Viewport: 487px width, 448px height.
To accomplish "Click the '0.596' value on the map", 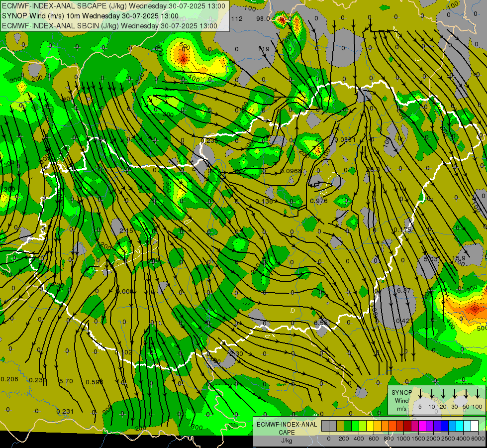I will click(x=94, y=382).
